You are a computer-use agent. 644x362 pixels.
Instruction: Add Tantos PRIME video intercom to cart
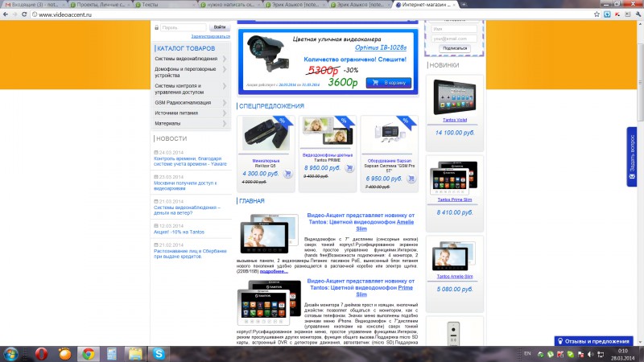(x=349, y=168)
